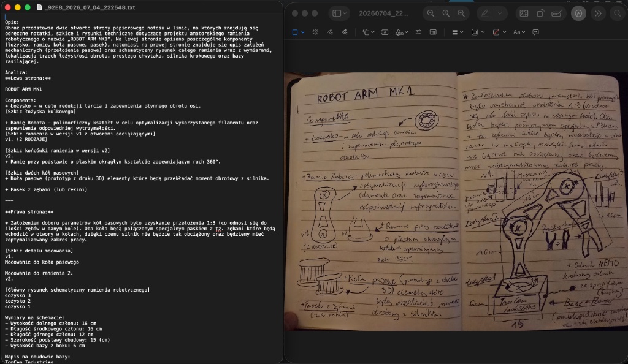Viewport: 628px width, 364px height.
Task: Click the "**Prawa strona:**" line
Action: tap(29, 212)
